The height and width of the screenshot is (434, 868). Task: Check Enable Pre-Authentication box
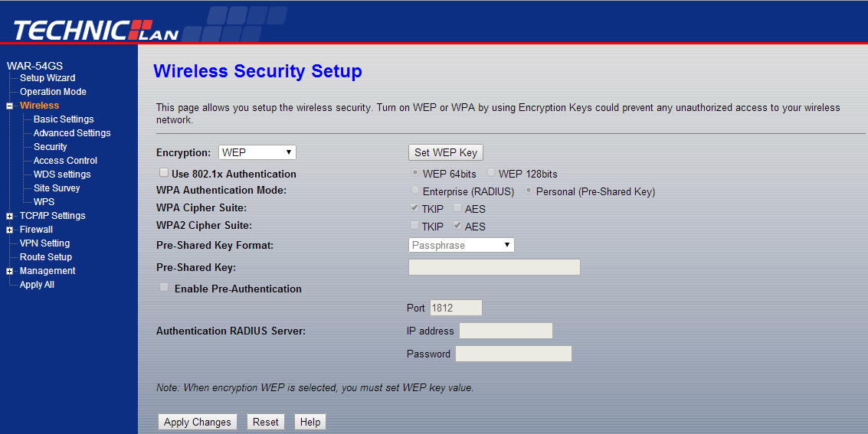[164, 288]
